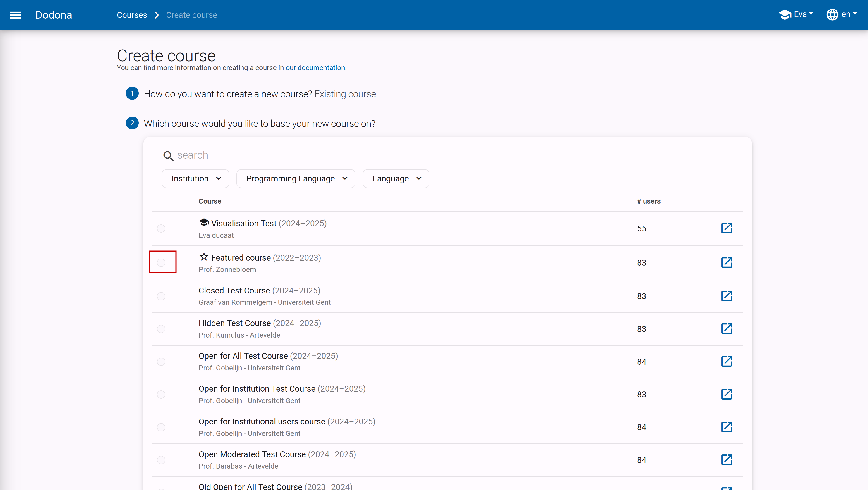
Task: Open Open Moderated Test Course external icon
Action: click(727, 460)
